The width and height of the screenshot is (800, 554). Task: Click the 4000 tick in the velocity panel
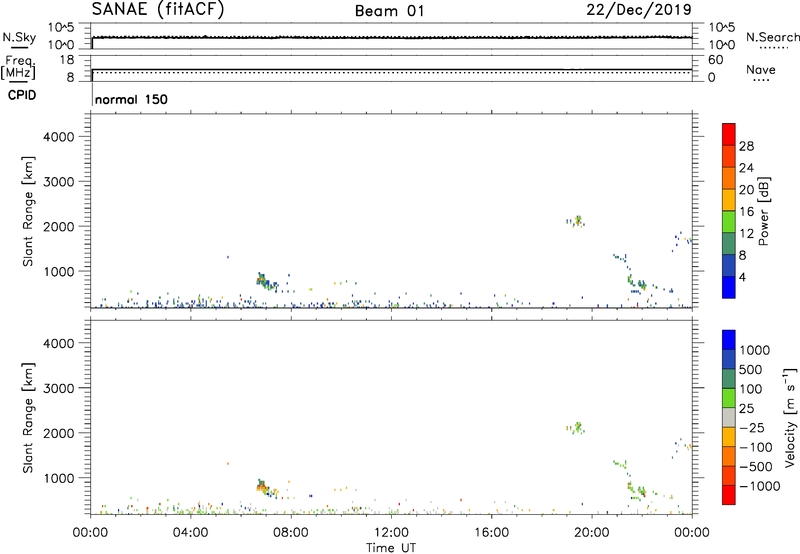pos(58,343)
